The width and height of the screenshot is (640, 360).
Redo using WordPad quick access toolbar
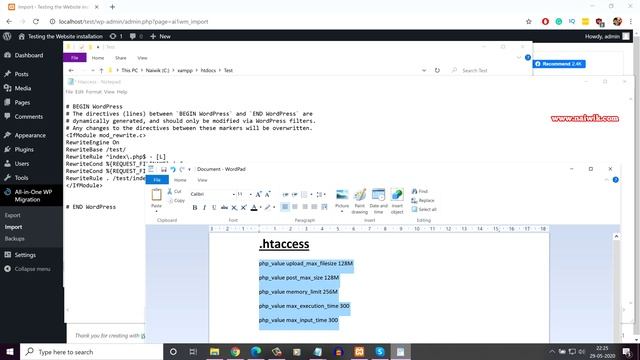182,169
